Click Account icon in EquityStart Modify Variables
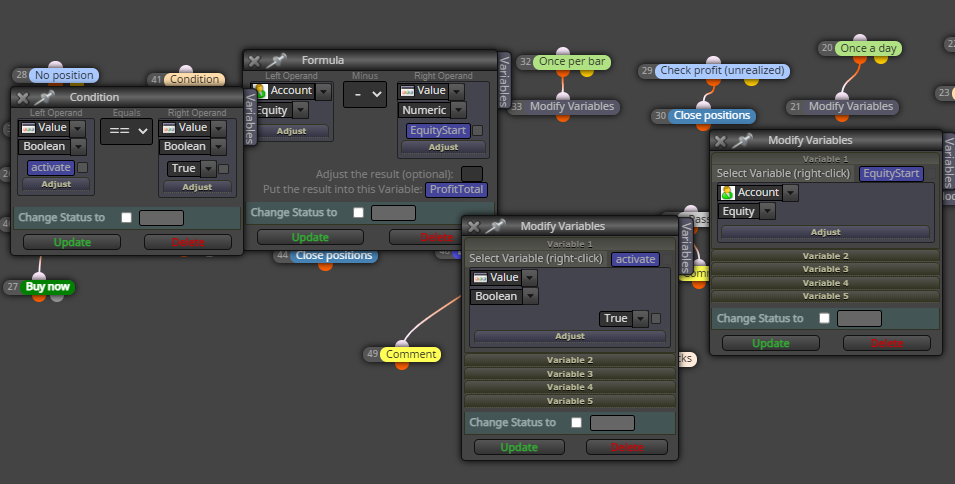 coord(727,192)
